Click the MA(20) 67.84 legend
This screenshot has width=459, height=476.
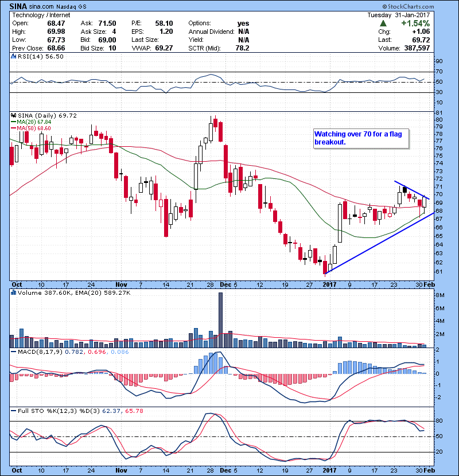click(34, 122)
